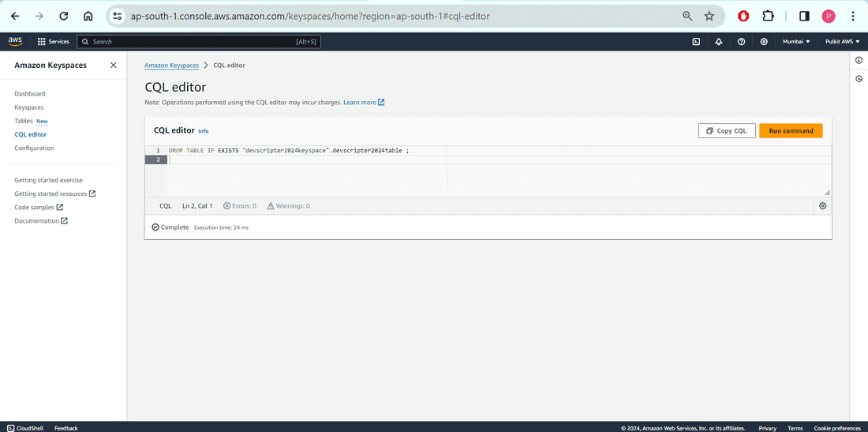Image resolution: width=868 pixels, height=432 pixels.
Task: Click the Run command button
Action: pyautogui.click(x=791, y=131)
